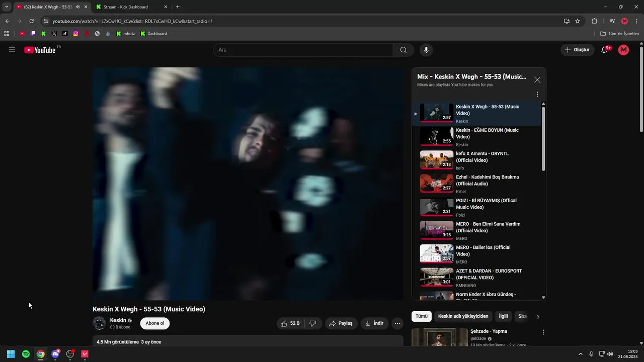View site information for youtube.com
The height and width of the screenshot is (362, 644).
tap(45, 21)
